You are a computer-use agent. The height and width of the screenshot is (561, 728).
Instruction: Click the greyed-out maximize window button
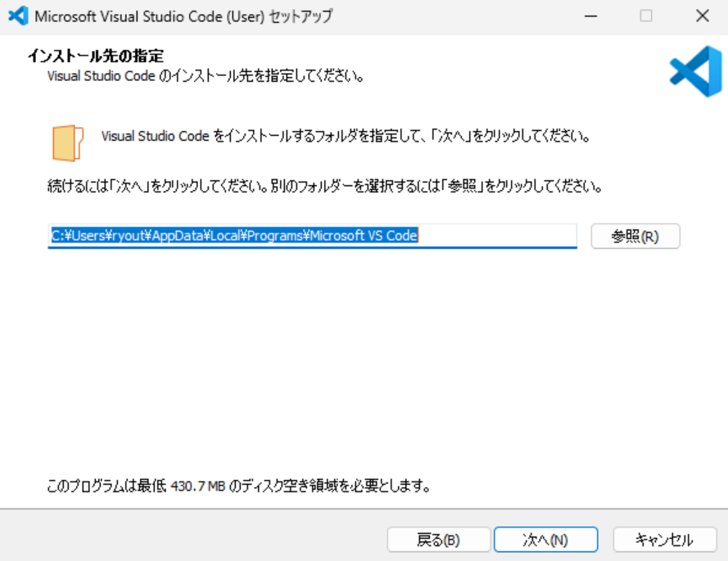pos(646,16)
